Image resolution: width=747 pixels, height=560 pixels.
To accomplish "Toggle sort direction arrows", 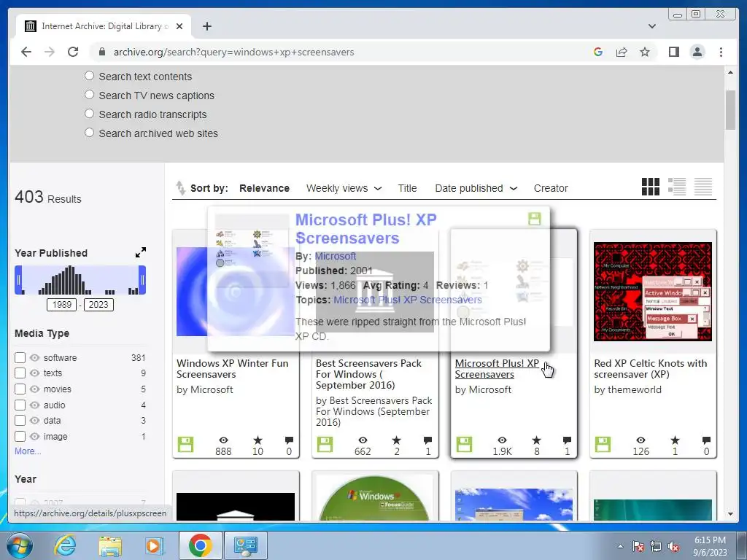I will tap(181, 187).
